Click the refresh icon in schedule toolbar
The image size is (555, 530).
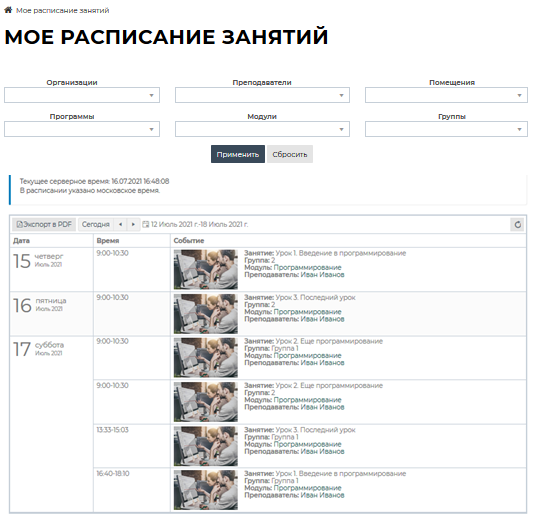[517, 224]
